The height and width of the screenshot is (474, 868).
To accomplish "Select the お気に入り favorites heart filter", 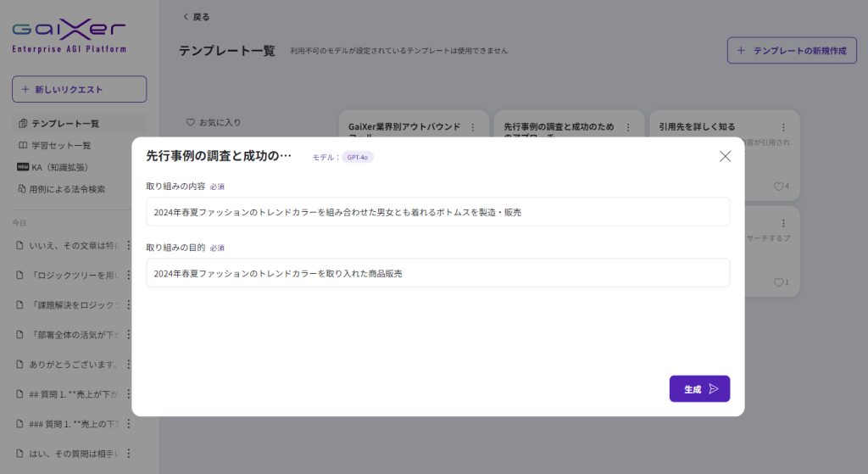I will tap(191, 122).
